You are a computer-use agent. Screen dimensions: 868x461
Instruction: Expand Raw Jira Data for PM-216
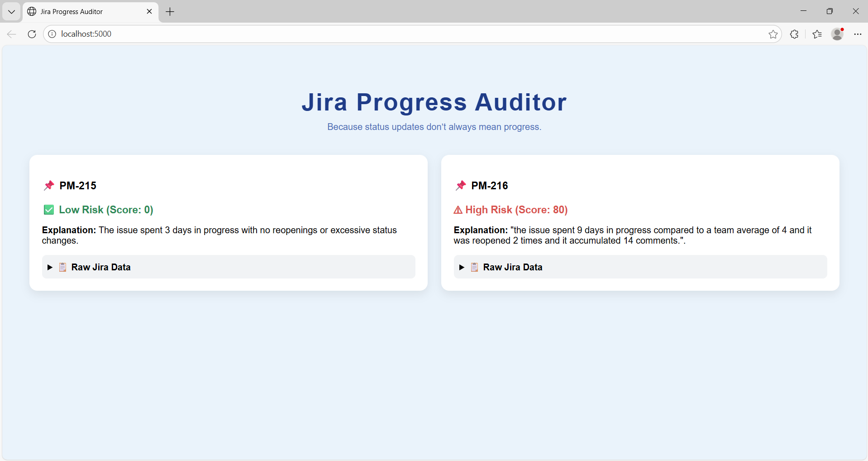click(640, 267)
